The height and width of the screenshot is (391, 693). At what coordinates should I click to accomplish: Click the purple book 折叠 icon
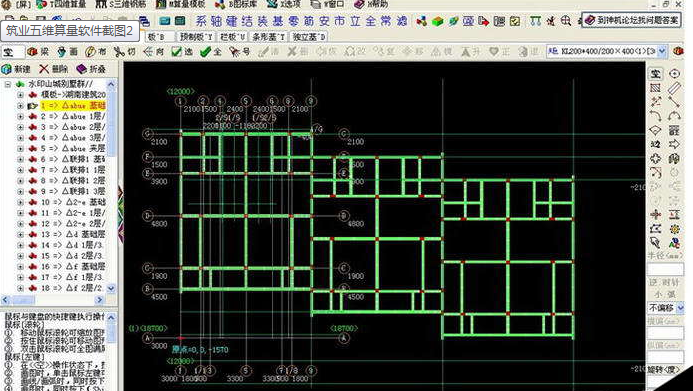tap(81, 69)
